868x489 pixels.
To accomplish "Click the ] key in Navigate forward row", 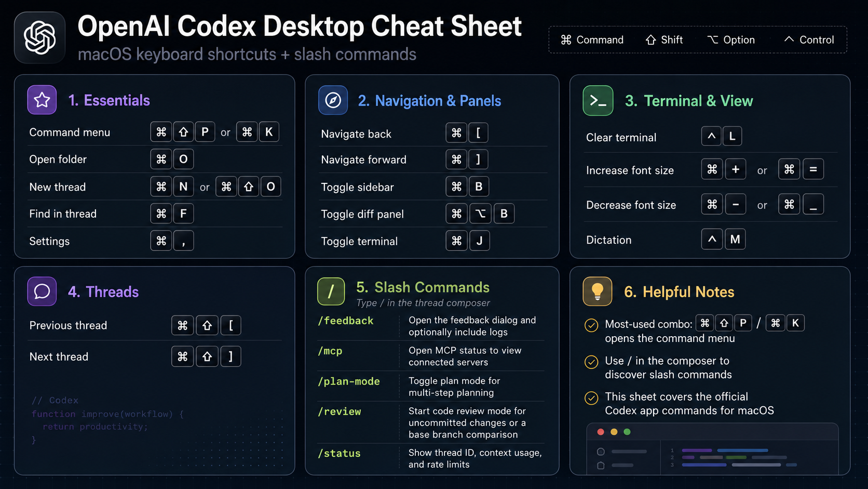I will coord(478,159).
